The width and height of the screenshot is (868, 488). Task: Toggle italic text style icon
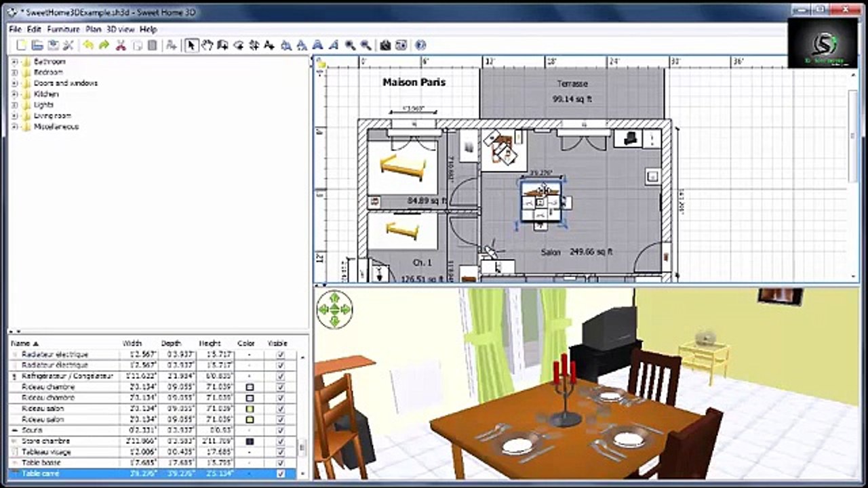334,45
